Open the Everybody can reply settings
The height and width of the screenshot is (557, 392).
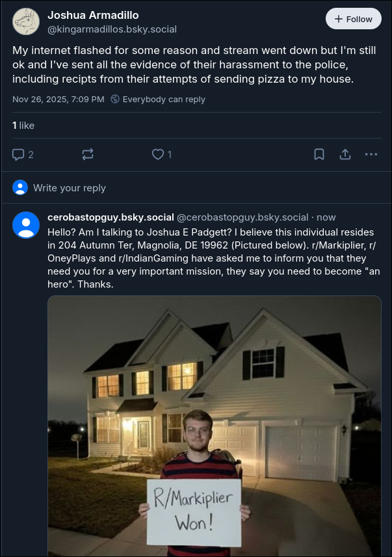tap(163, 100)
